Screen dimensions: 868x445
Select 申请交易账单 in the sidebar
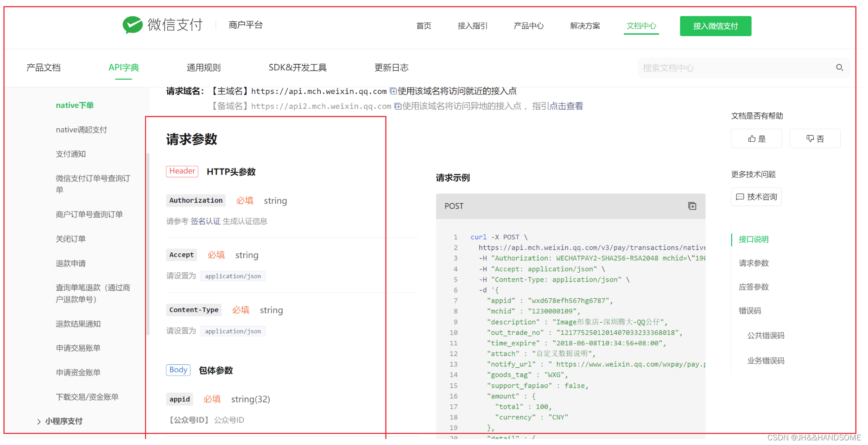click(x=78, y=348)
